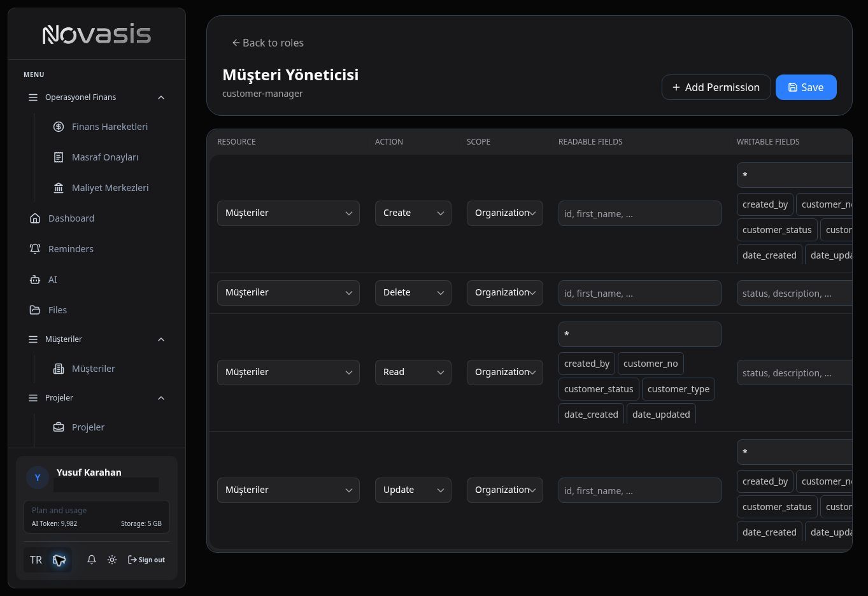Open Dashboard via its home icon
868x596 pixels.
[x=35, y=218]
